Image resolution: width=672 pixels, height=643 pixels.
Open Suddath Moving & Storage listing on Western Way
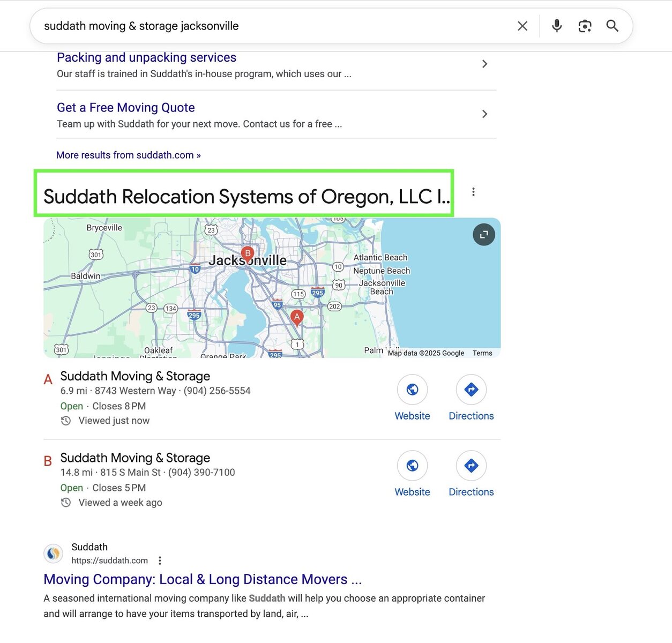pyautogui.click(x=135, y=376)
